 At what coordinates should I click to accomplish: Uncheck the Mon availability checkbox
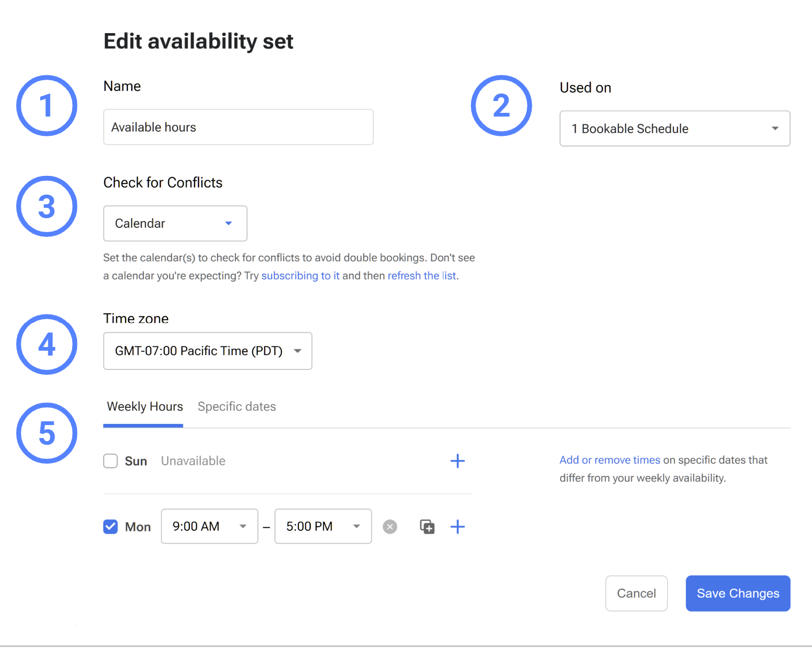click(x=110, y=527)
